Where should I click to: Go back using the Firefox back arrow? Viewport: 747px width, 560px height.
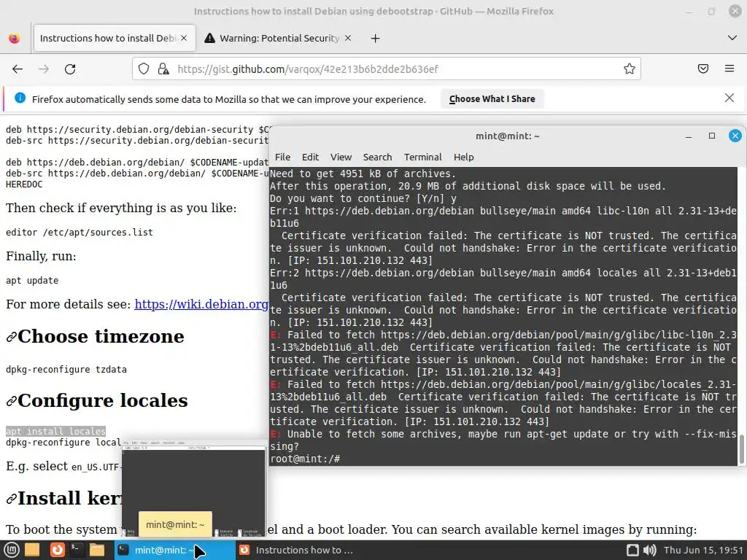pos(18,69)
